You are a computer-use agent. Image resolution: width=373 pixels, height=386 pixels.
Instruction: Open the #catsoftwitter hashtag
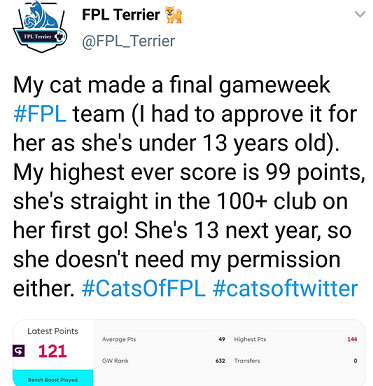(x=285, y=288)
